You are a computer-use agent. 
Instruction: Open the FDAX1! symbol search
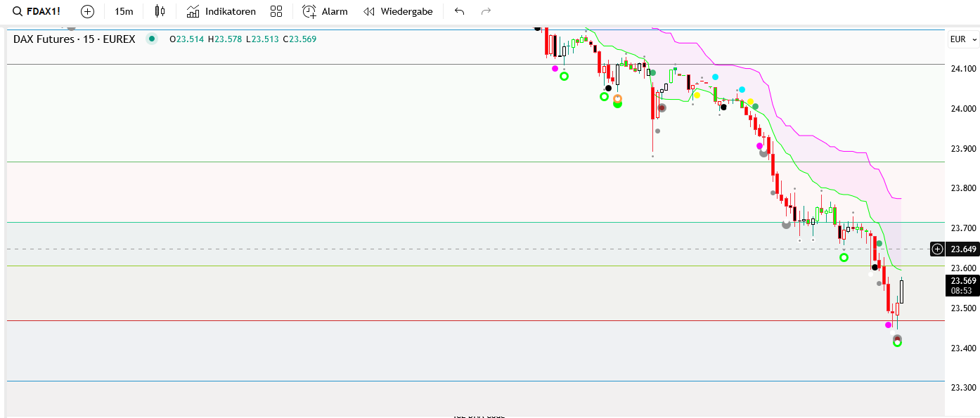(x=37, y=11)
